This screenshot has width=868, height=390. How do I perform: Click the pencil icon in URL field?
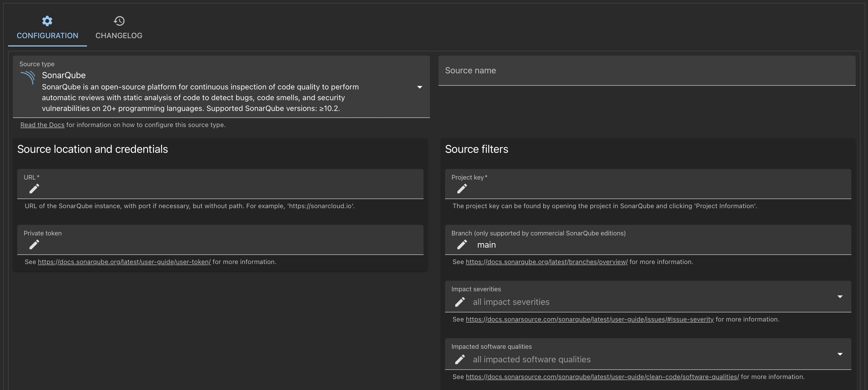click(34, 189)
